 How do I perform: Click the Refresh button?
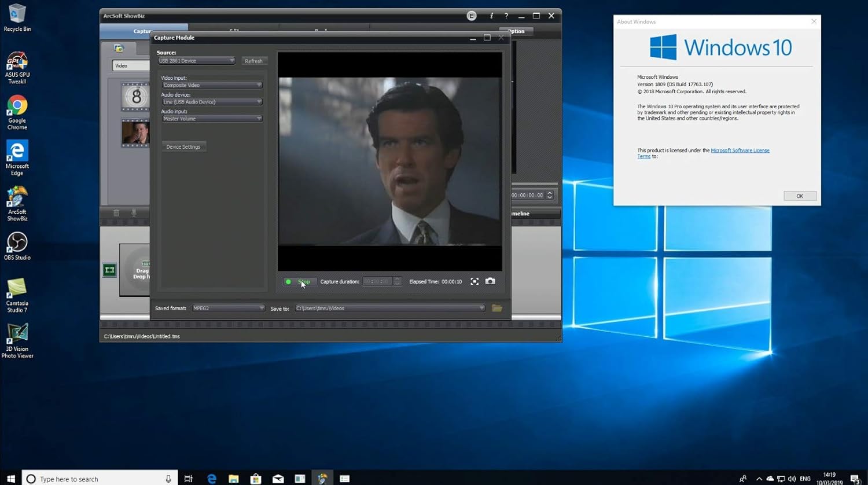point(253,61)
